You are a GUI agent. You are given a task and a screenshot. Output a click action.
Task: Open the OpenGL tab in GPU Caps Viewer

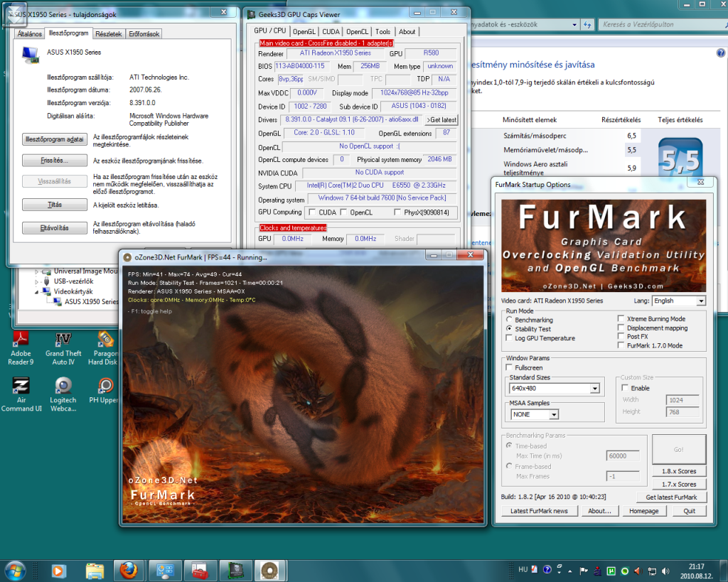304,31
